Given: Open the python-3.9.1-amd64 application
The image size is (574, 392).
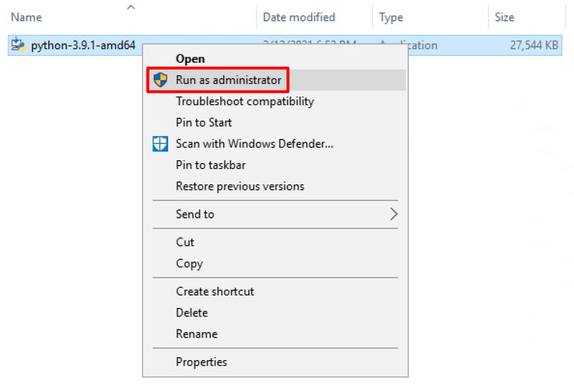Looking at the screenshot, I should tap(190, 58).
